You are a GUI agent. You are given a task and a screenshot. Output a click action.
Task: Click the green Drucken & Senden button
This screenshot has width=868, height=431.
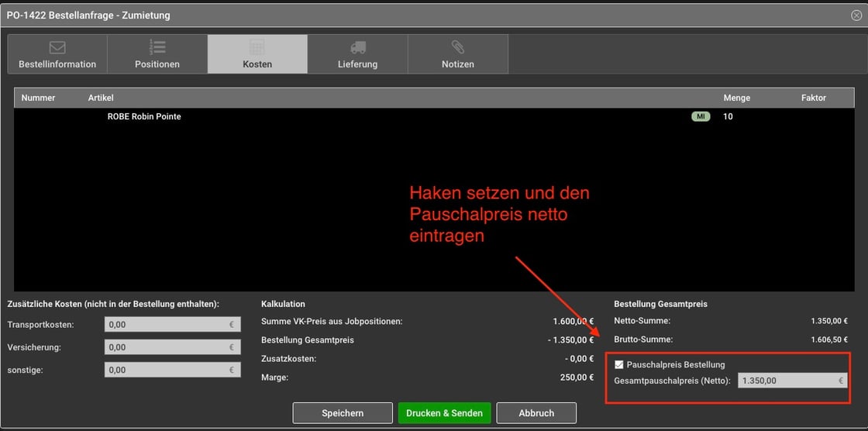(444, 413)
